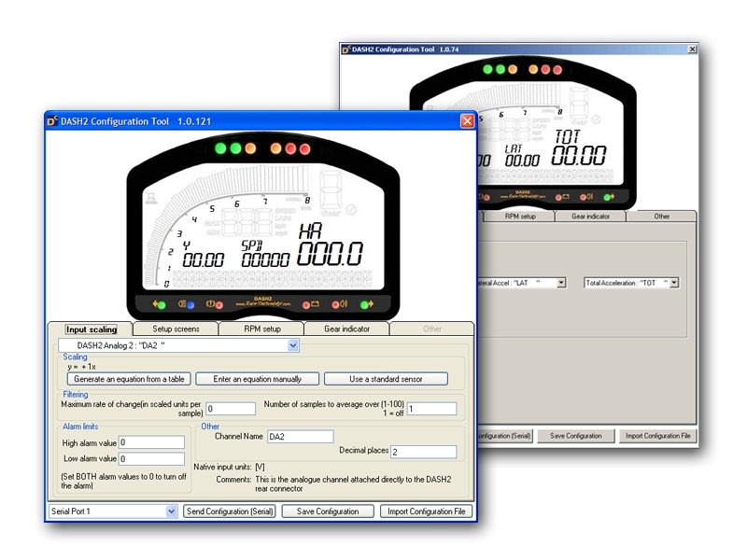Click the 'y = + 1x' scaling equation text
Viewport: 747px width, 560px height.
pyautogui.click(x=81, y=367)
